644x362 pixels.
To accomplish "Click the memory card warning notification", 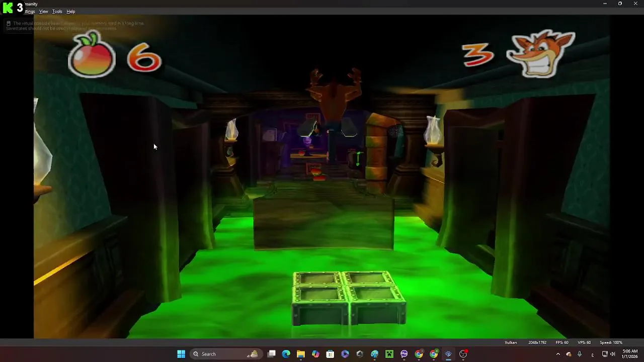I will (75, 26).
